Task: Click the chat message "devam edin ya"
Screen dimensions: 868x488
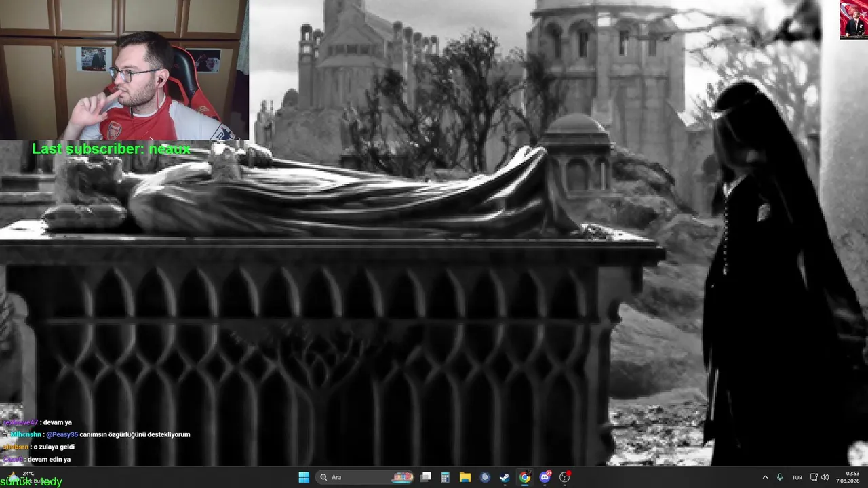Action: (x=50, y=459)
